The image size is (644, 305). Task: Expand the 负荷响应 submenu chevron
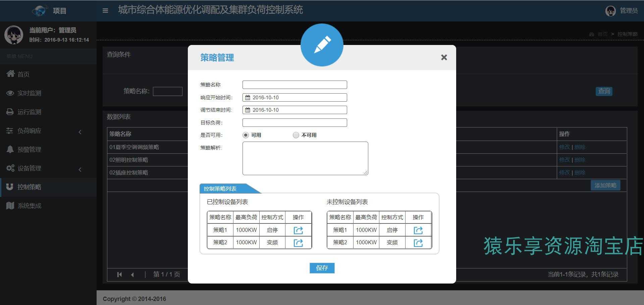coord(80,132)
